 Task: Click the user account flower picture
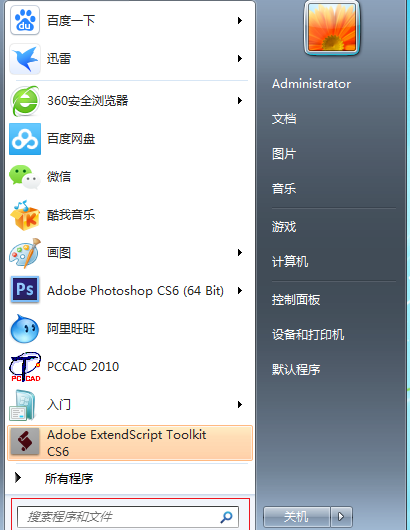pos(332,28)
